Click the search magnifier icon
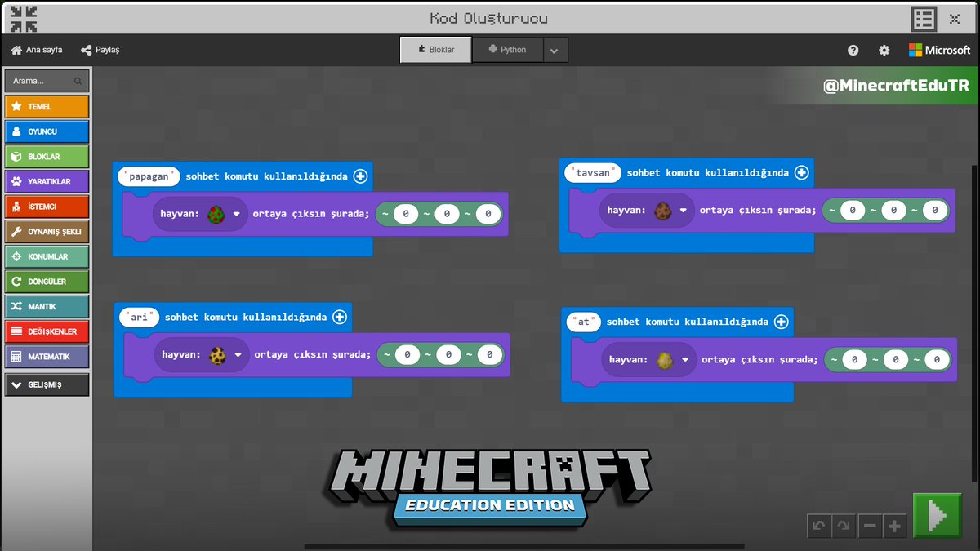Image resolution: width=980 pixels, height=551 pixels. 78,81
